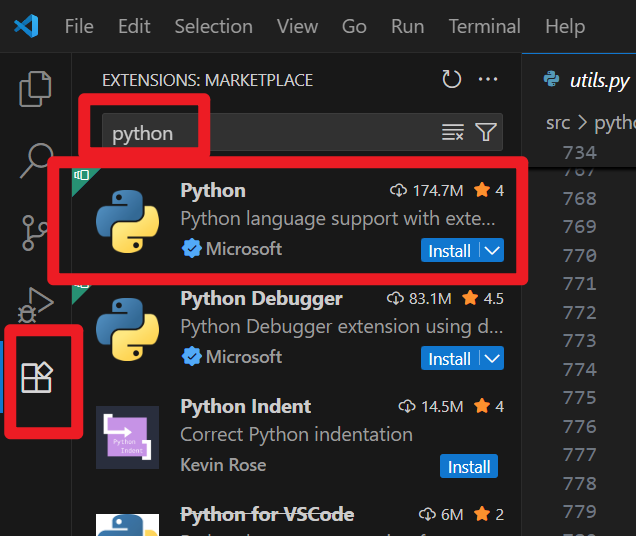Click the Correct Python indentation description
Screen dimensions: 636x536
tap(297, 434)
